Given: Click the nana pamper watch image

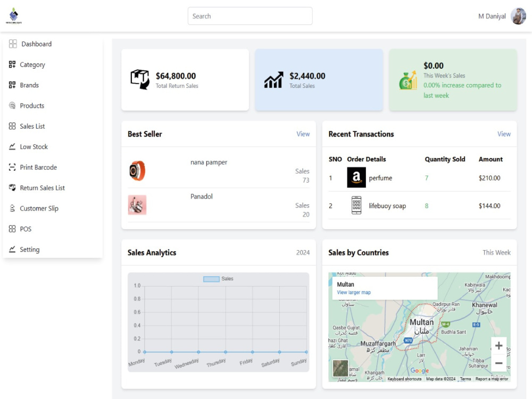Looking at the screenshot, I should [x=137, y=171].
